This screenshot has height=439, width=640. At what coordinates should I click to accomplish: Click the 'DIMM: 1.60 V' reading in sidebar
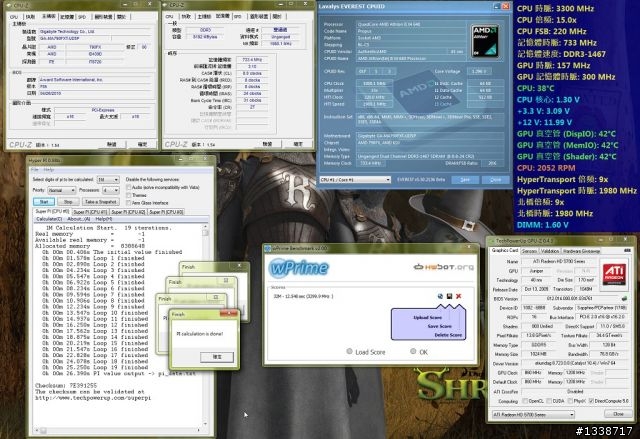(542, 225)
